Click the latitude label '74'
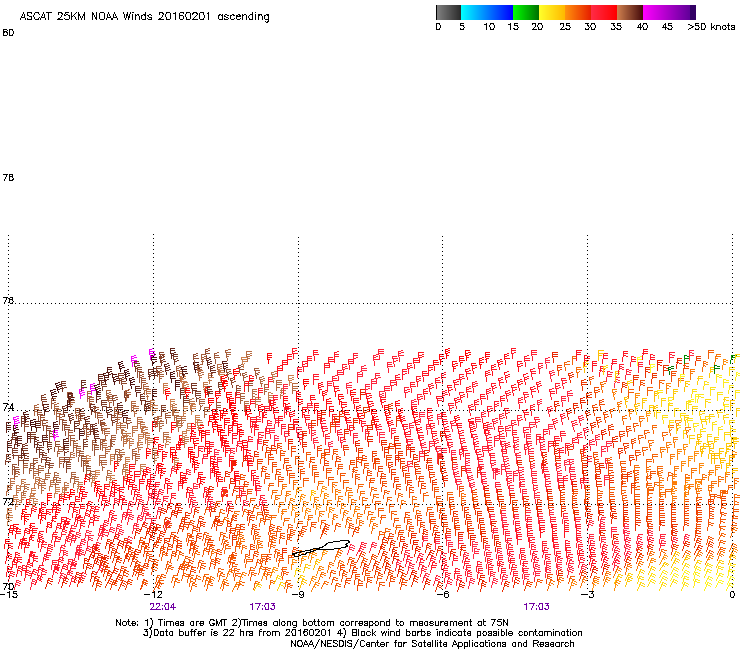Image resolution: width=740 pixels, height=650 pixels. coord(8,407)
